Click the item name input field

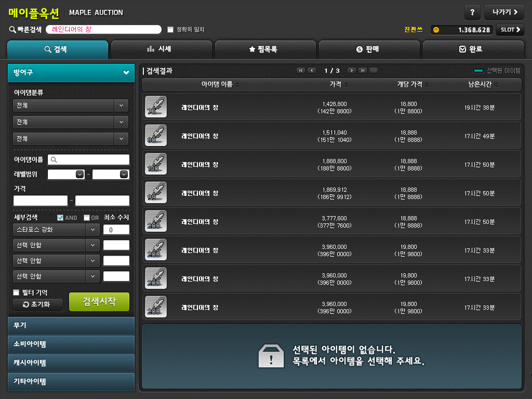click(x=88, y=160)
